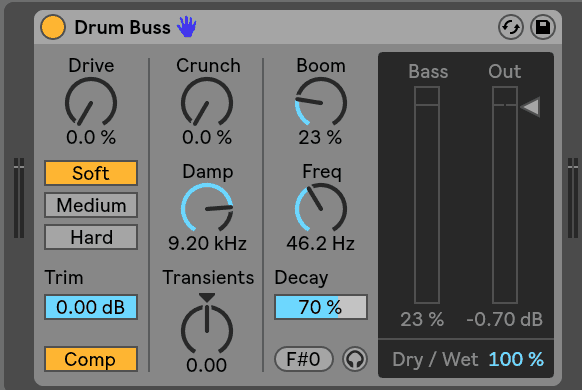Viewport: 582px width, 390px height.
Task: Click the F#0 force-to-note button
Action: 304,359
